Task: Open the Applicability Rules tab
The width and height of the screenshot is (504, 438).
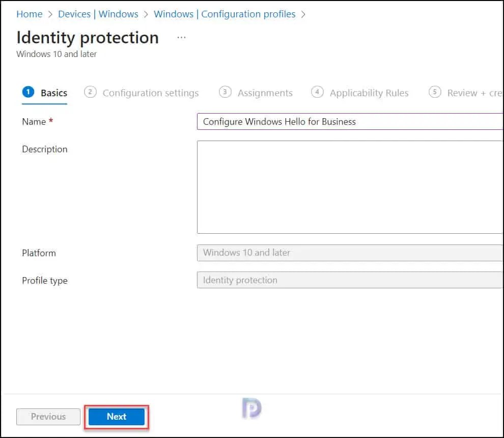Action: (x=370, y=93)
